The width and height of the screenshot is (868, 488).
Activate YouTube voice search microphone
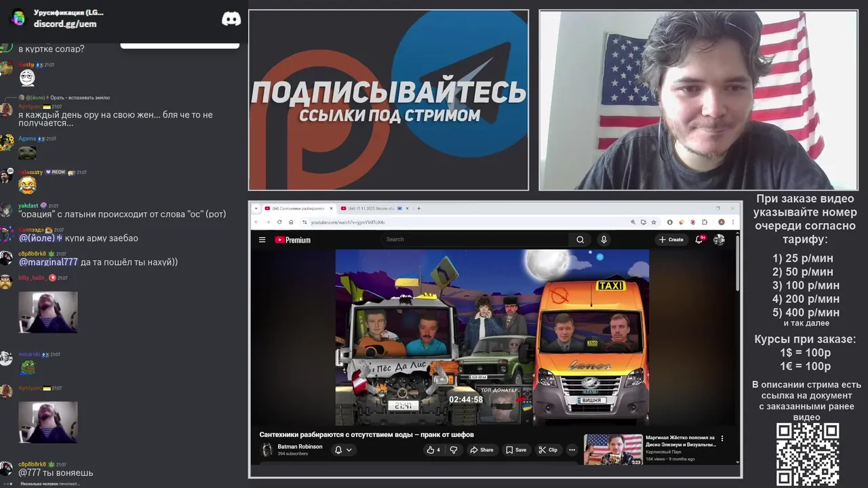604,239
